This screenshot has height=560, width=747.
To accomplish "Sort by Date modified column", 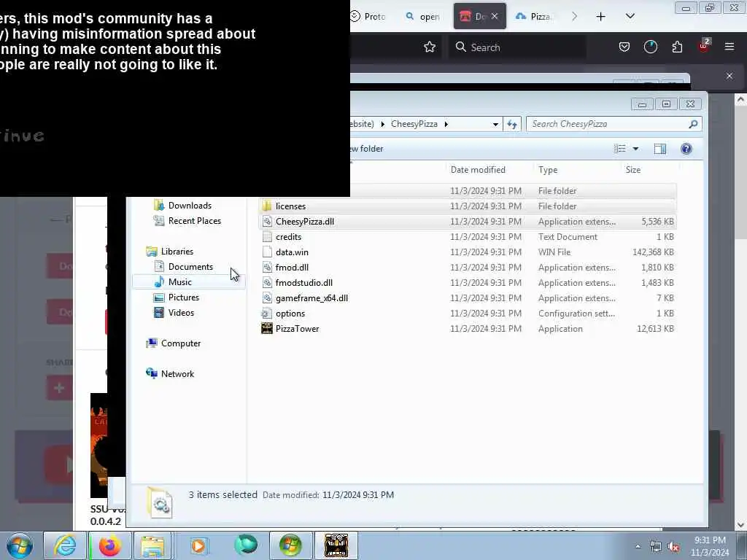I will click(x=478, y=169).
